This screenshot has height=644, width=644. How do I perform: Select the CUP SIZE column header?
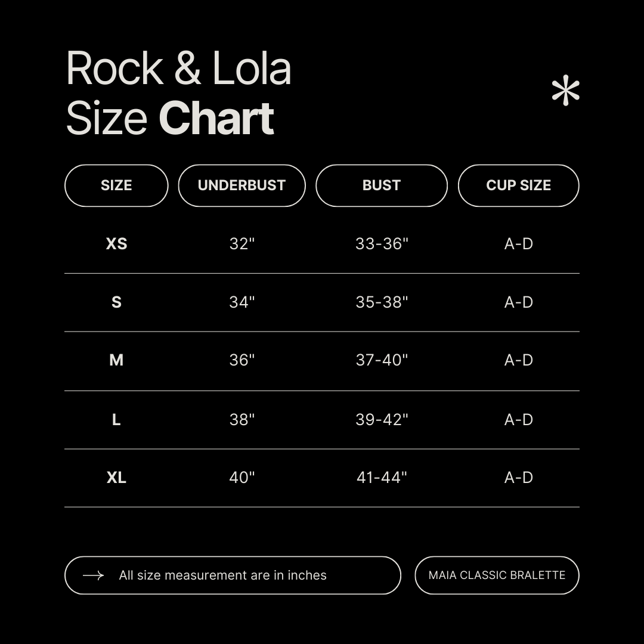pyautogui.click(x=518, y=185)
